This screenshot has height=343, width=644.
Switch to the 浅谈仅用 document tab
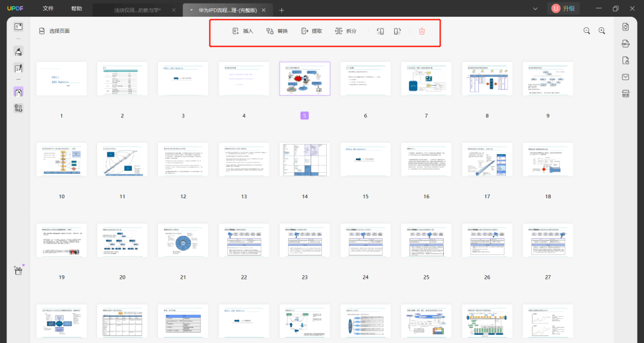pyautogui.click(x=137, y=10)
